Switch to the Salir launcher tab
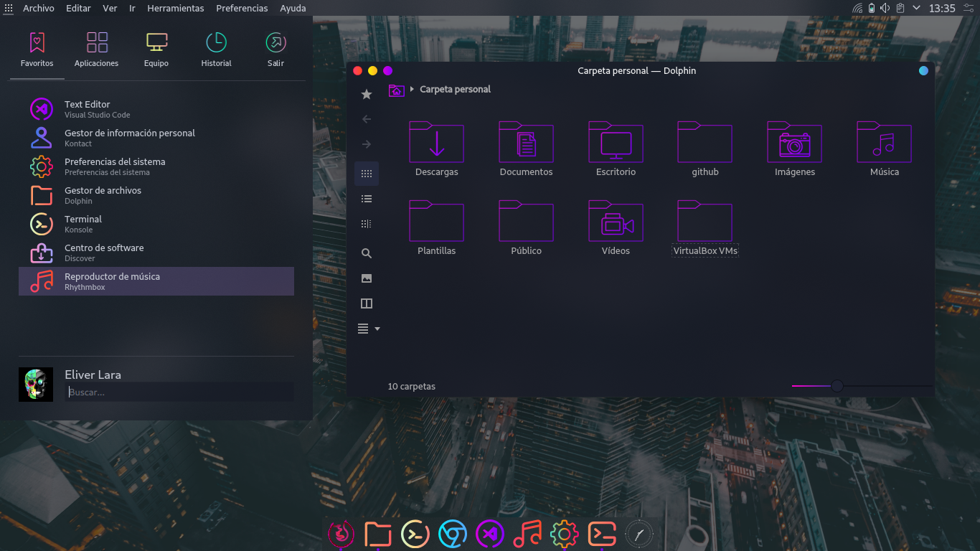 click(275, 50)
